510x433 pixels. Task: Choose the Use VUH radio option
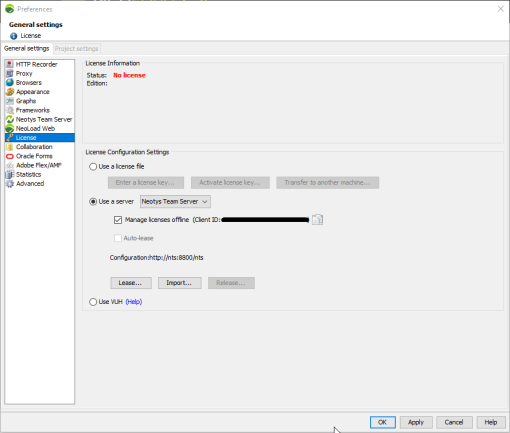tap(93, 302)
